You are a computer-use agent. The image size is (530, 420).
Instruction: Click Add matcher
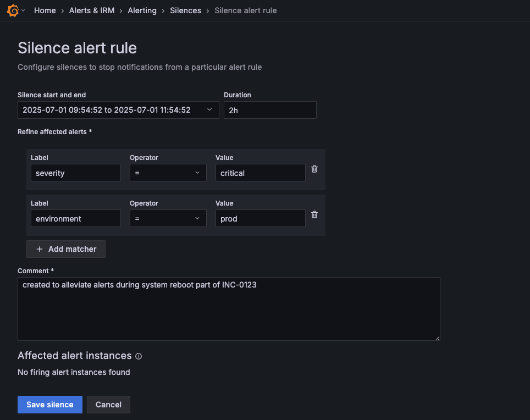(65, 249)
